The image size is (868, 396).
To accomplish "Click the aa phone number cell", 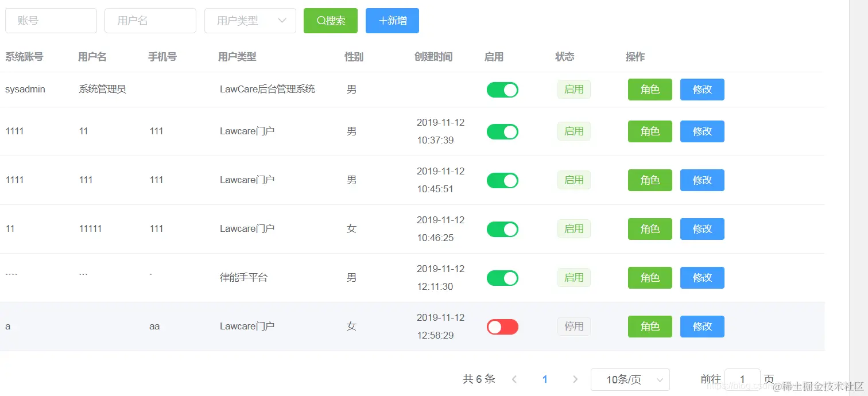I will (x=154, y=327).
